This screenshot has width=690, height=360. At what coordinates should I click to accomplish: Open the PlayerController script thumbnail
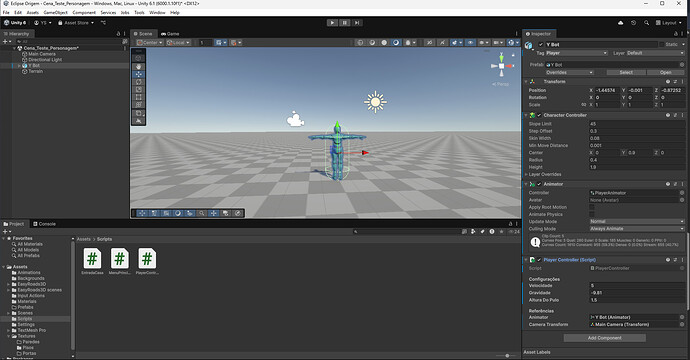(x=147, y=258)
